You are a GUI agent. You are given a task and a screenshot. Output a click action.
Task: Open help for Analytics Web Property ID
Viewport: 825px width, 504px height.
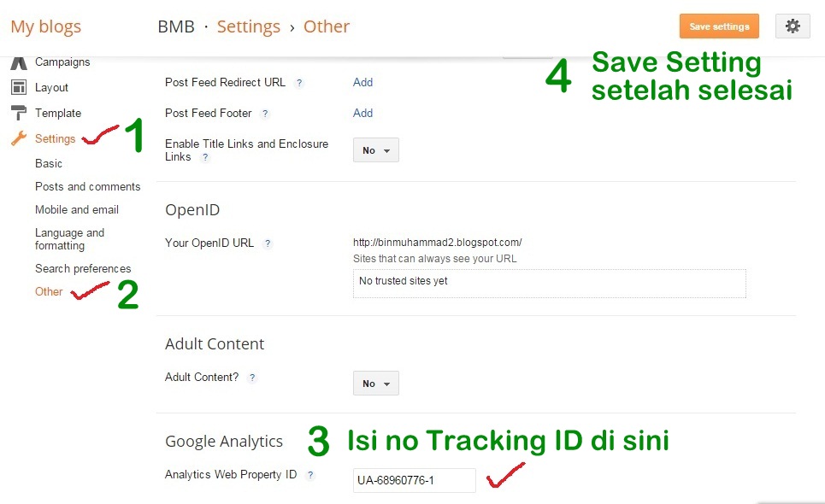pos(309,475)
